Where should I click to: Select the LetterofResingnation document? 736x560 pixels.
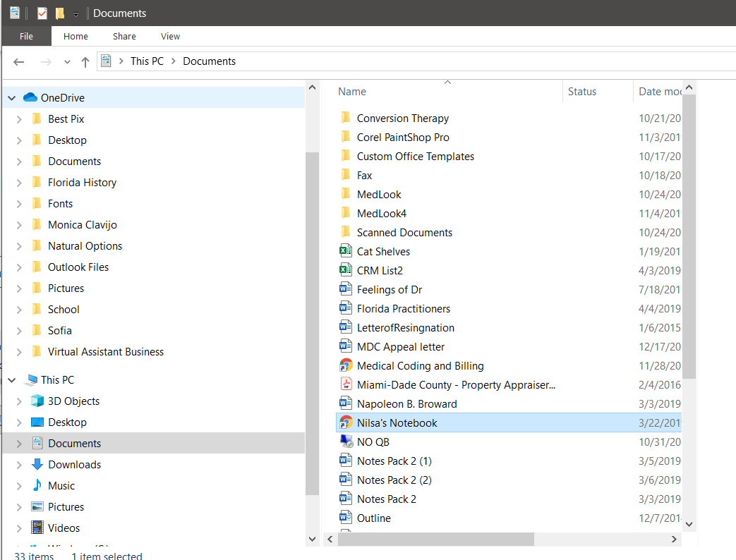coord(406,328)
